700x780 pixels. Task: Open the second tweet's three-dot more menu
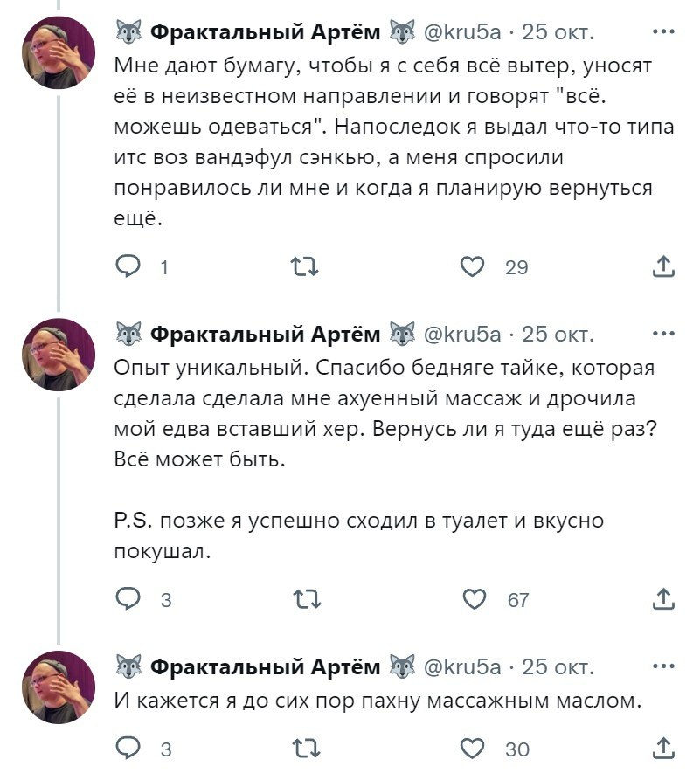point(663,334)
